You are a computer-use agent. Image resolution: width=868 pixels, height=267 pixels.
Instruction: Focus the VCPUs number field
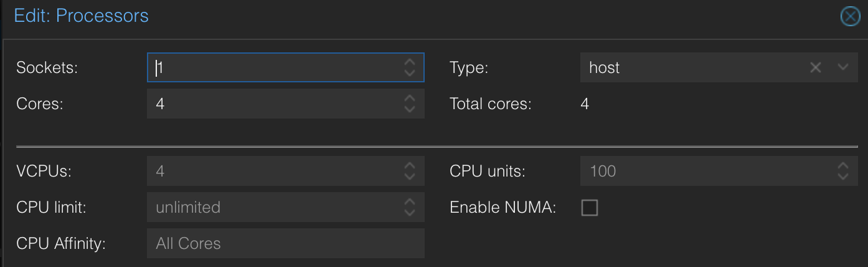[x=274, y=171]
